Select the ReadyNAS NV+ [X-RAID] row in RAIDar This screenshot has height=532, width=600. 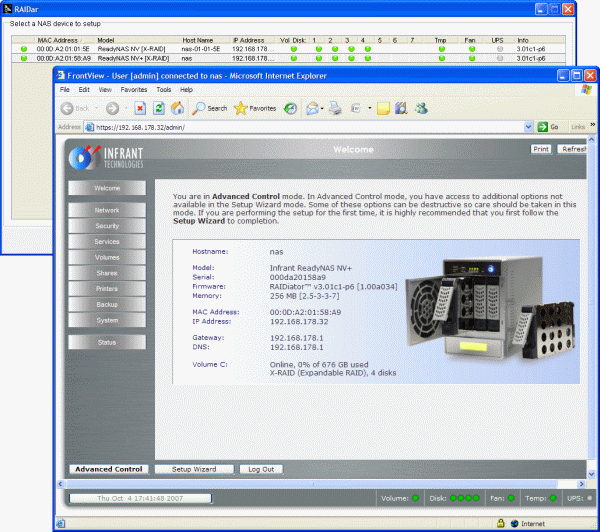[x=288, y=58]
